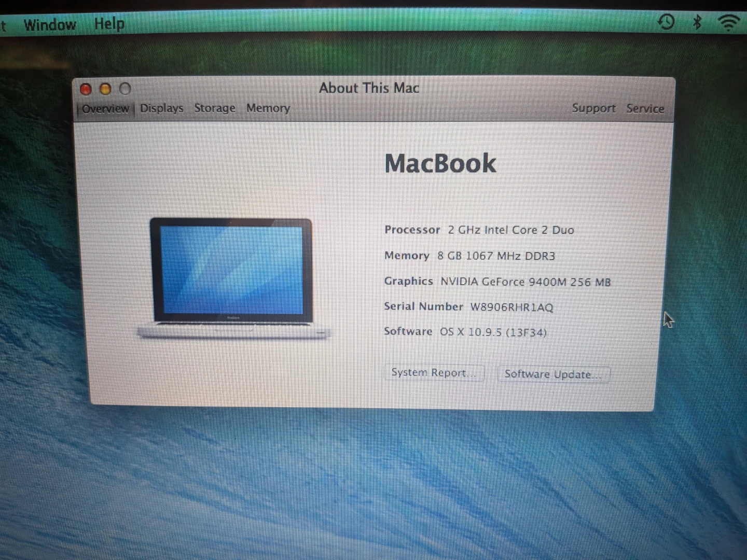747x560 pixels.
Task: Click the Bluetooth status icon
Action: tap(697, 22)
